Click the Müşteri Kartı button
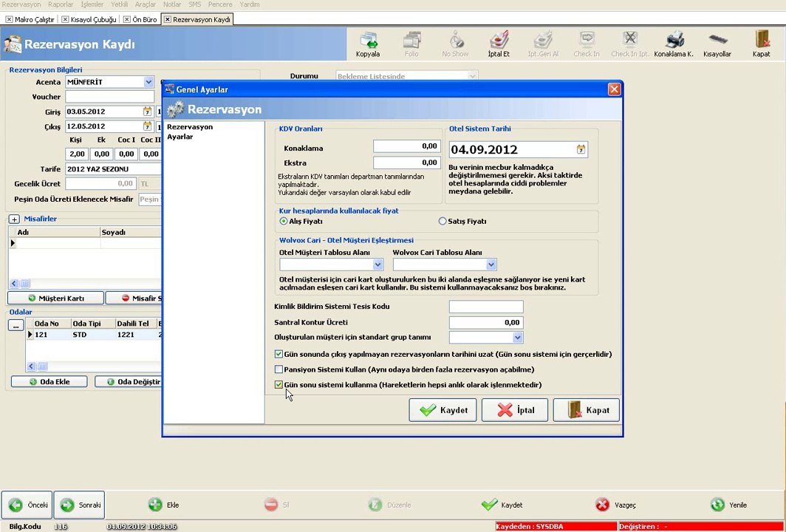 55,299
